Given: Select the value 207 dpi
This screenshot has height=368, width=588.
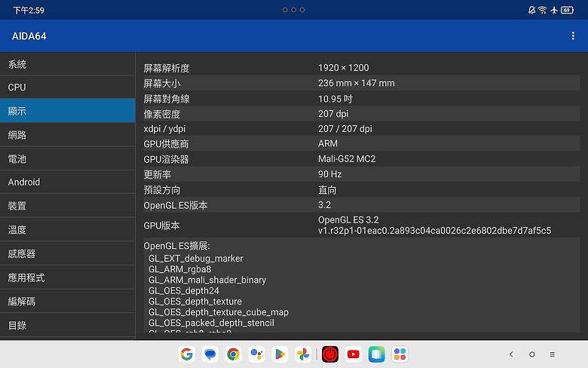Looking at the screenshot, I should [x=333, y=114].
